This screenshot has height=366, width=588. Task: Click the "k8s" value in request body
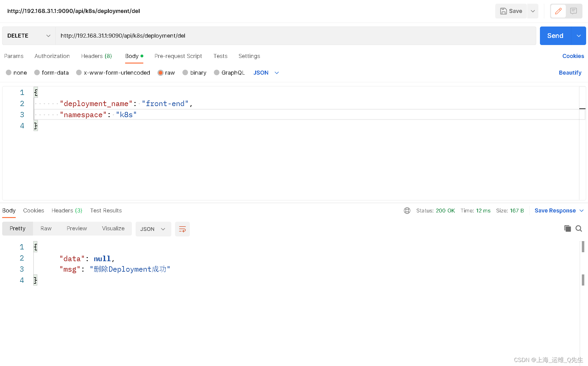pyautogui.click(x=126, y=115)
